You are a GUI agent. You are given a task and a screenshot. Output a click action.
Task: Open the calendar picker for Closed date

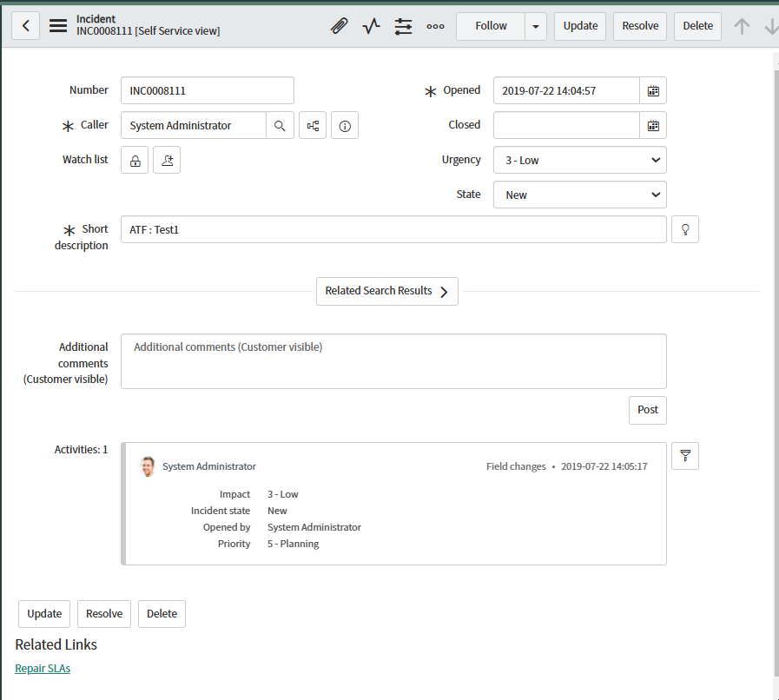pyautogui.click(x=653, y=125)
